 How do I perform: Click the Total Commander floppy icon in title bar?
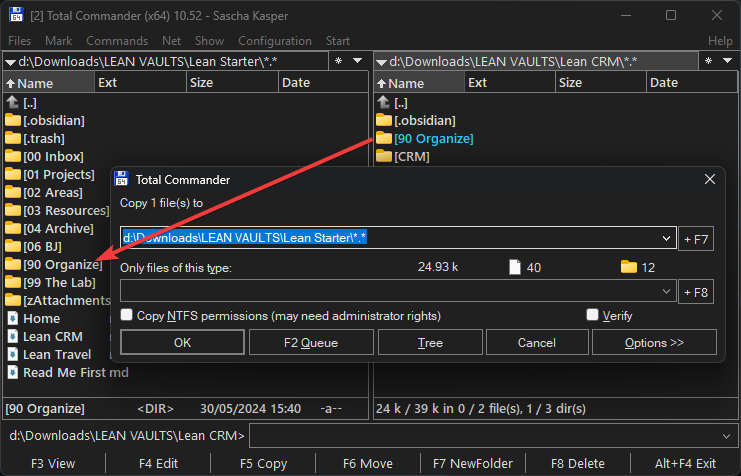17,15
